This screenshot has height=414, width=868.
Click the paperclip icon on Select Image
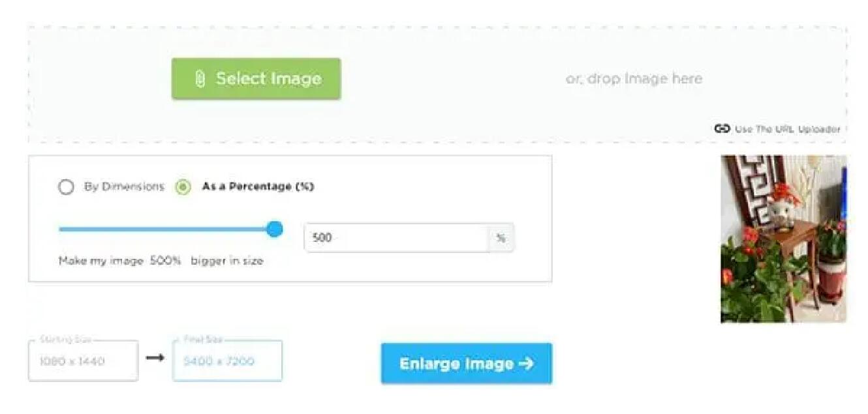pyautogui.click(x=200, y=79)
